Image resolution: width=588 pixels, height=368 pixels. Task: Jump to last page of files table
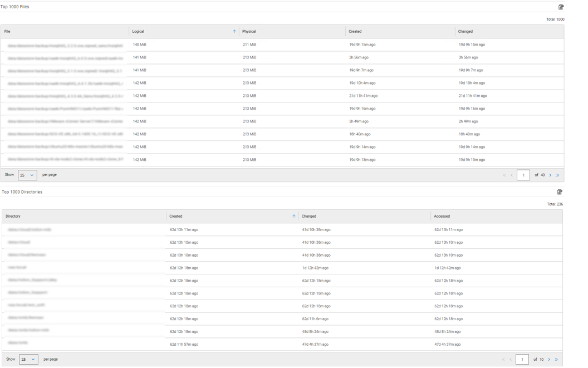557,175
